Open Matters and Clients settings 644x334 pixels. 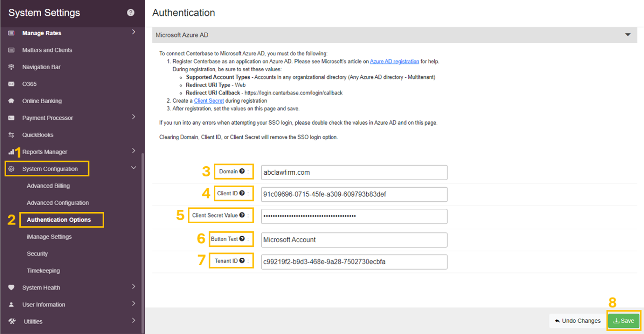point(47,50)
